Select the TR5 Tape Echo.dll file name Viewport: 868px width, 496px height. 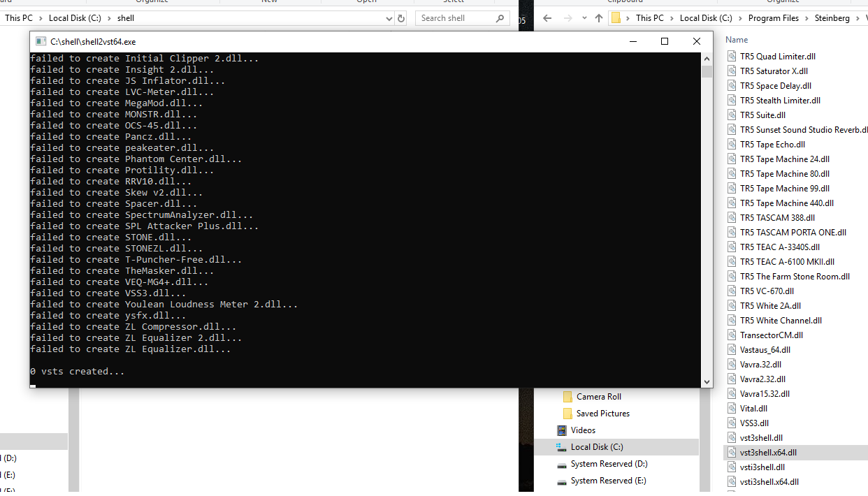pos(772,145)
